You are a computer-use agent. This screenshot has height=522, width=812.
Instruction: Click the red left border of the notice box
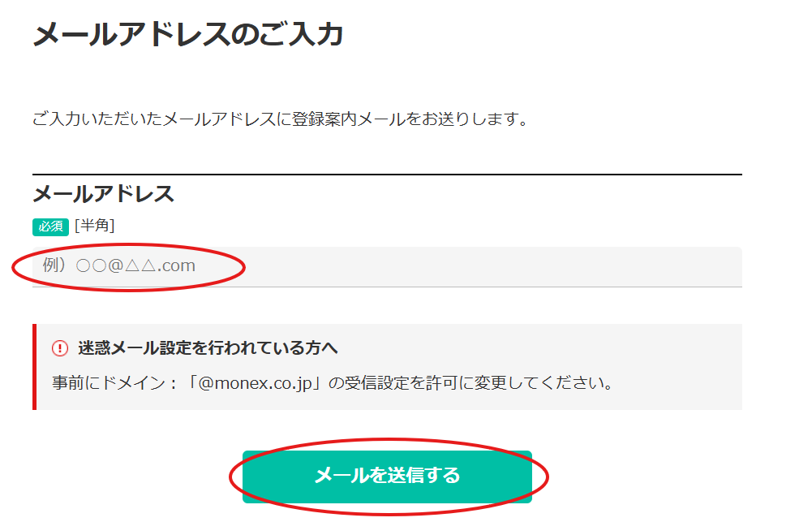tap(35, 367)
